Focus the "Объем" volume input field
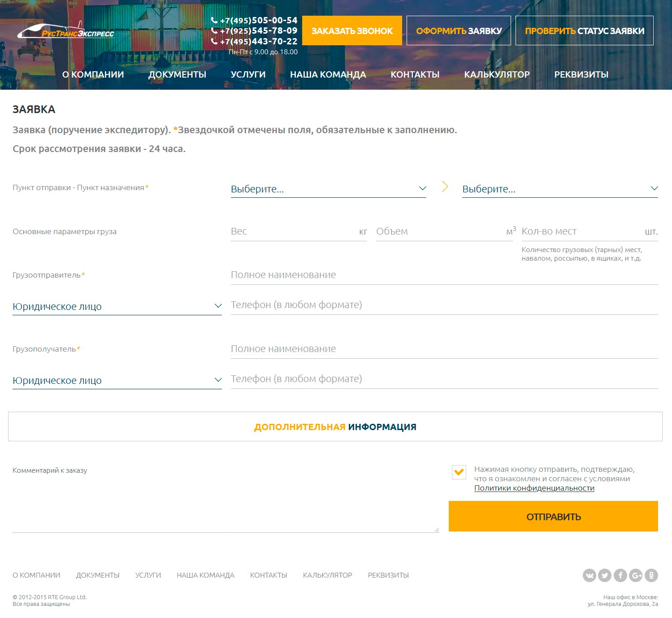 [x=444, y=231]
